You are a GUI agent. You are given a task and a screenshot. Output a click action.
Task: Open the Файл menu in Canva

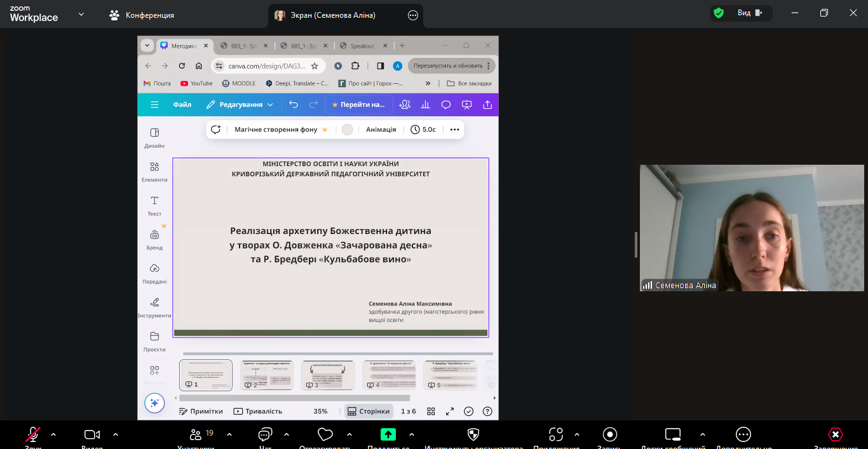(x=182, y=104)
